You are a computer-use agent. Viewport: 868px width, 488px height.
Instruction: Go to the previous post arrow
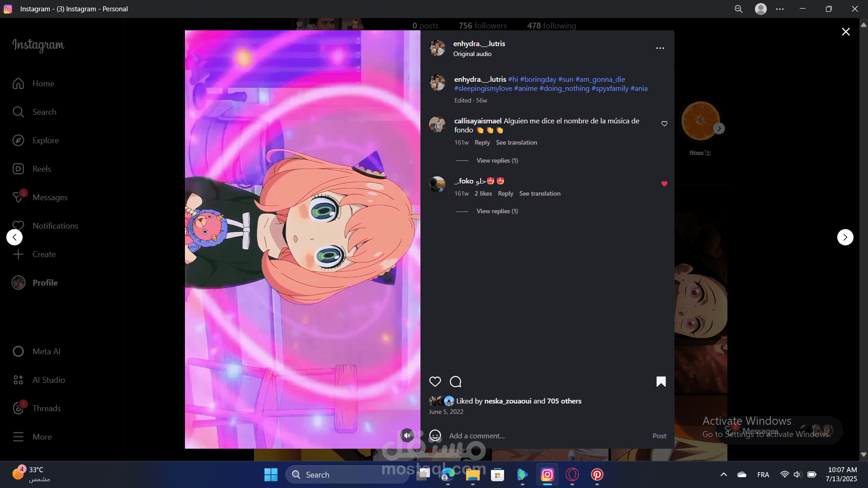coord(14,237)
